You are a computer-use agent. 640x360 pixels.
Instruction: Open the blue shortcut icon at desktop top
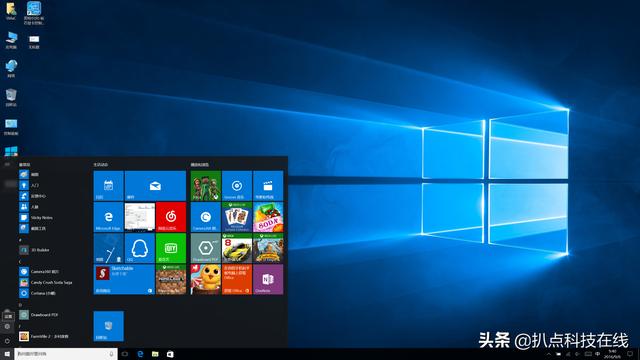pyautogui.click(x=34, y=13)
